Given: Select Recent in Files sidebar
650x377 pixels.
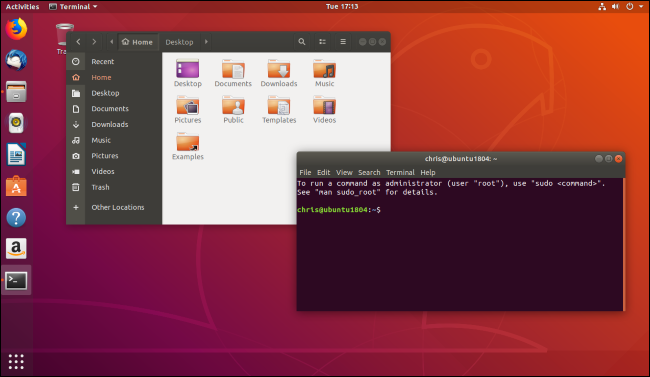Looking at the screenshot, I should point(114,61).
